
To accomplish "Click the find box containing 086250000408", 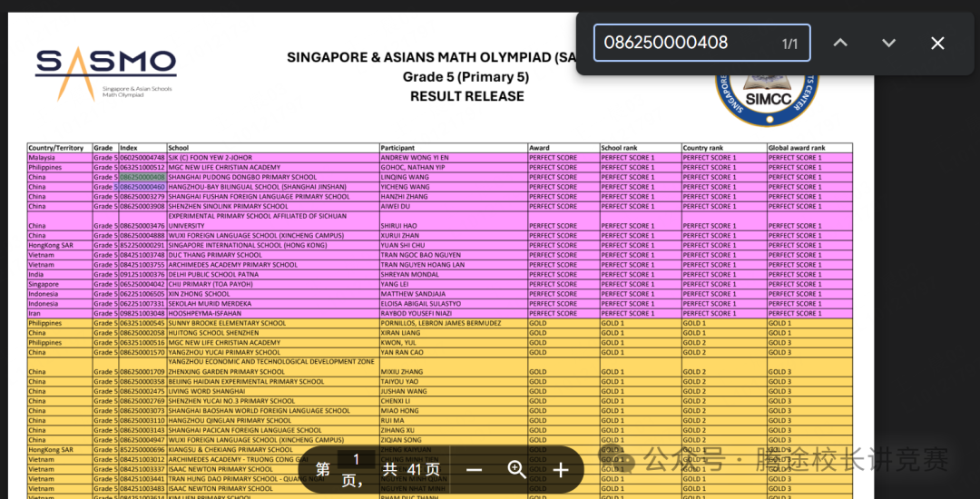I will pos(701,43).
